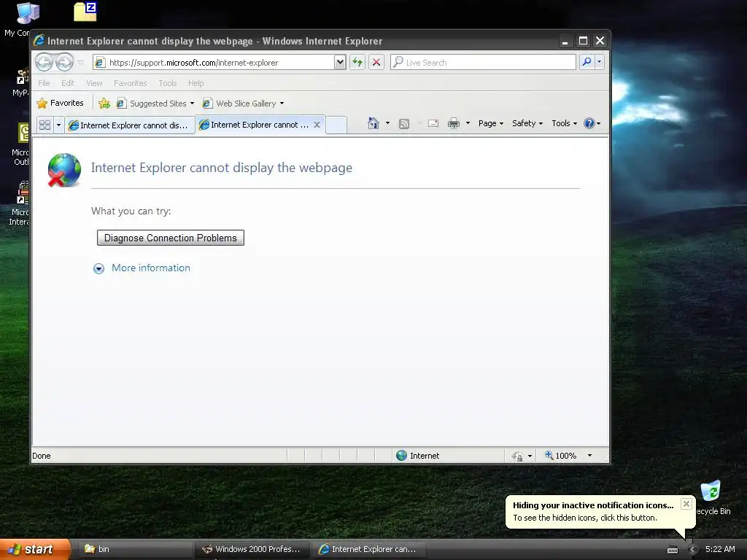
Task: Open Web Slice Gallery link
Action: coord(243,104)
